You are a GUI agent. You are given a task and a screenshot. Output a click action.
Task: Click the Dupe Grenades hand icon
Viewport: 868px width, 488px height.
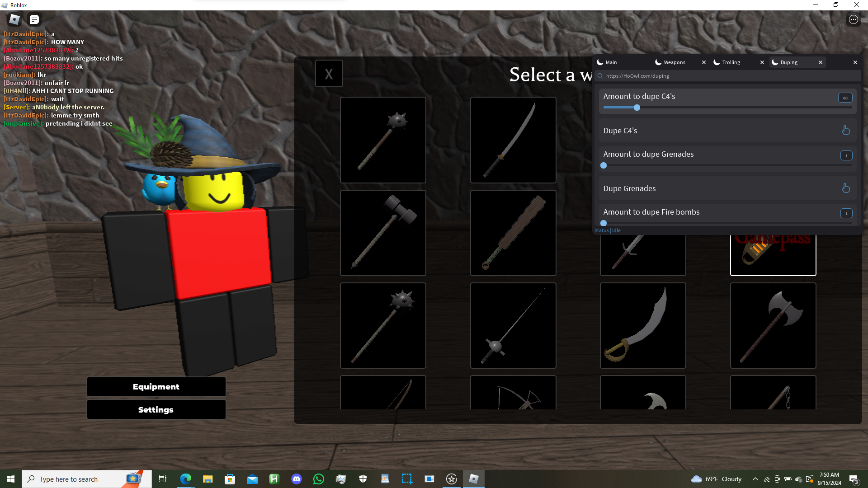[x=846, y=188]
